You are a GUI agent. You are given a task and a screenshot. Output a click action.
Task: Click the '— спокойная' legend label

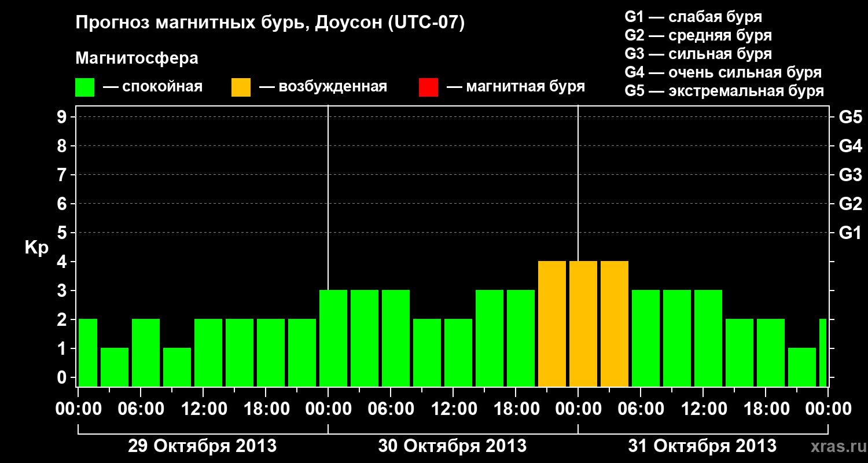(153, 87)
